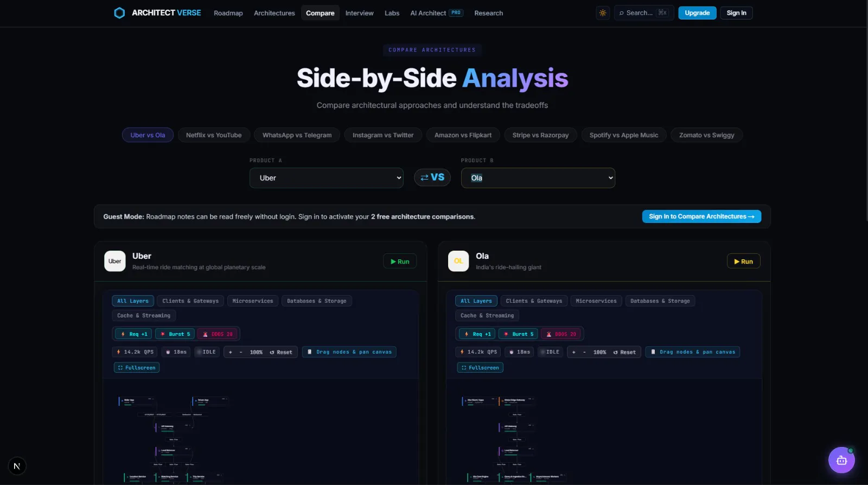Filter Ola diagram by Databases & Storage

point(660,301)
